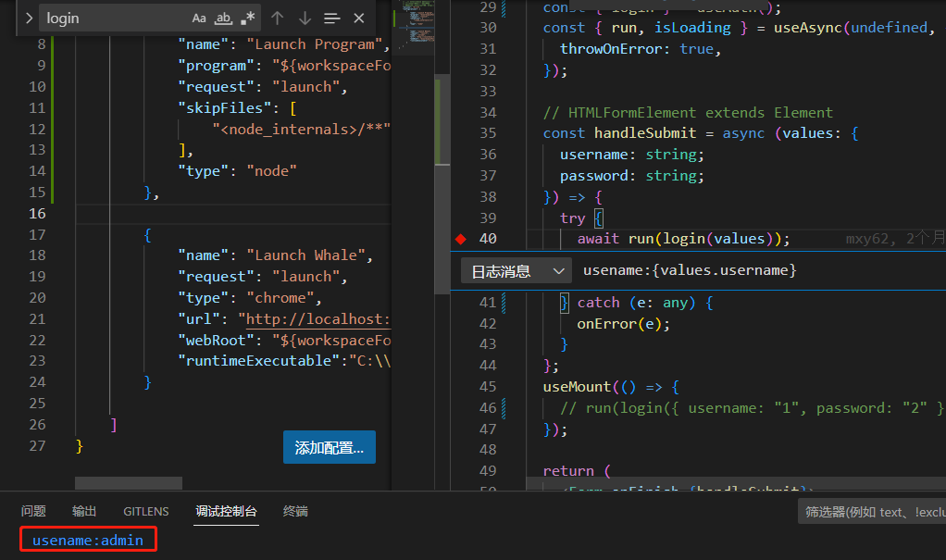Toggle Use Regular Expression option

tap(247, 19)
